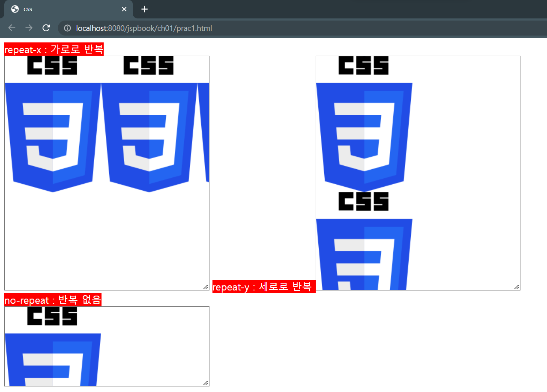The height and width of the screenshot is (392, 547).
Task: Click the repeat-y textarea resize handle
Action: [x=517, y=287]
